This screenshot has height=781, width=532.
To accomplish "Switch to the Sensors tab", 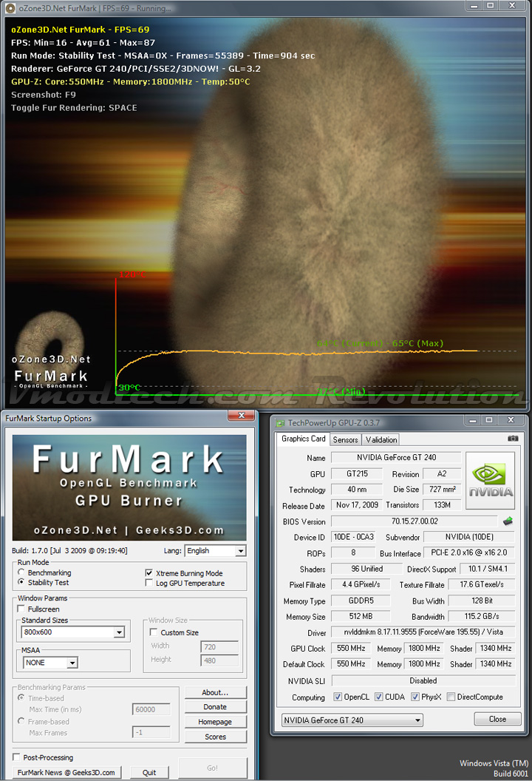I will pos(345,440).
